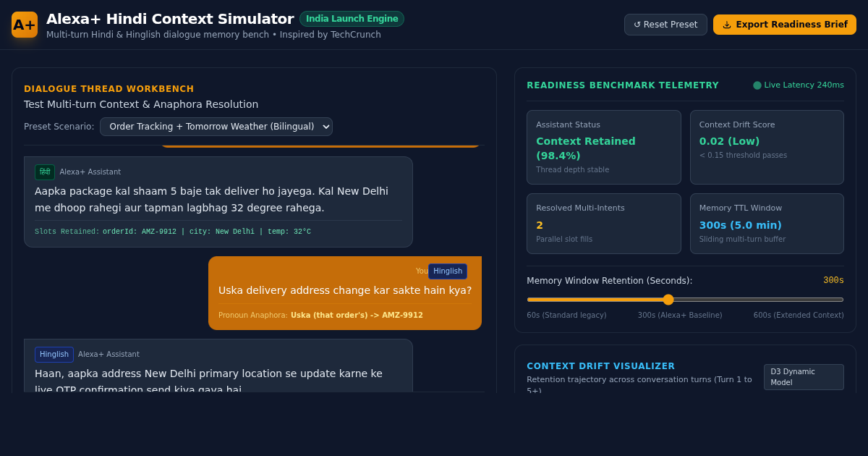Click the Live Latency 240ms text
The width and height of the screenshot is (868, 456).
804,85
